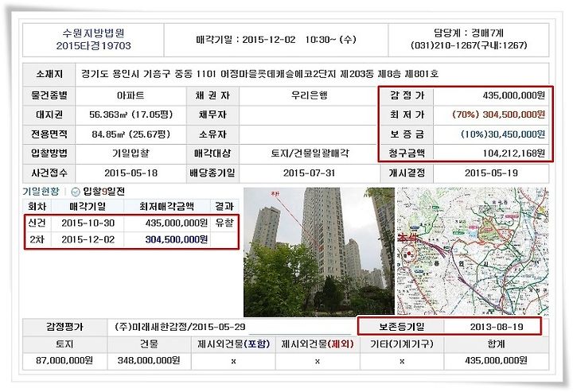Click 합계 total 435,000,000원
Image resolution: width=573 pixels, height=392 pixels.
[x=496, y=360]
